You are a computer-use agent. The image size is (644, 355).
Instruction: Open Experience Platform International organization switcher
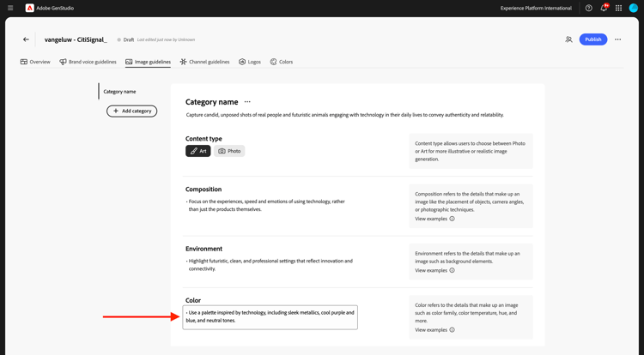click(x=536, y=8)
